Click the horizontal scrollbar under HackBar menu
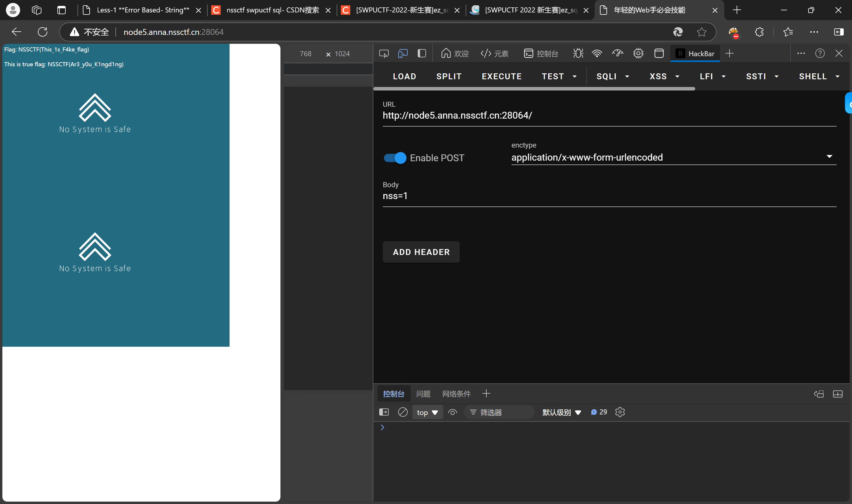This screenshot has width=852, height=504. point(534,89)
